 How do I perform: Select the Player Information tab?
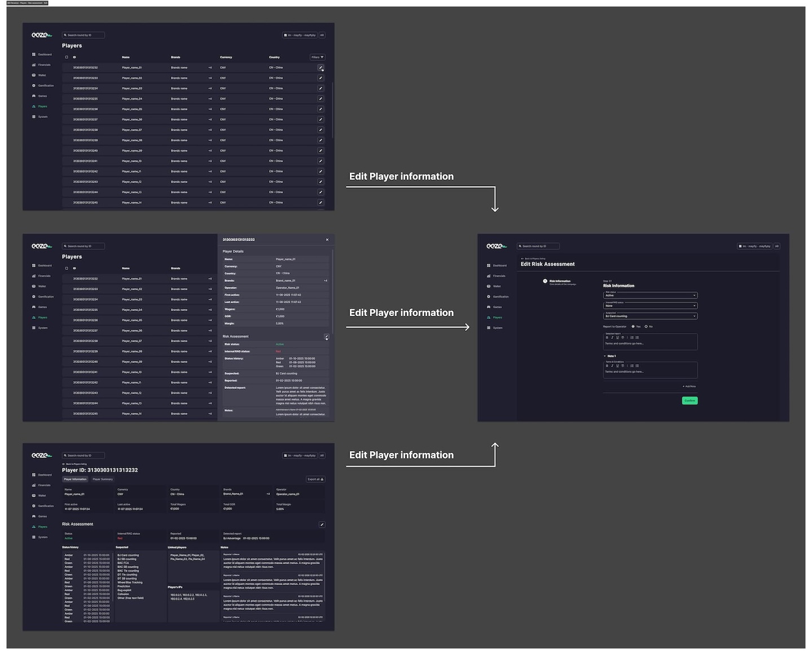click(x=75, y=480)
